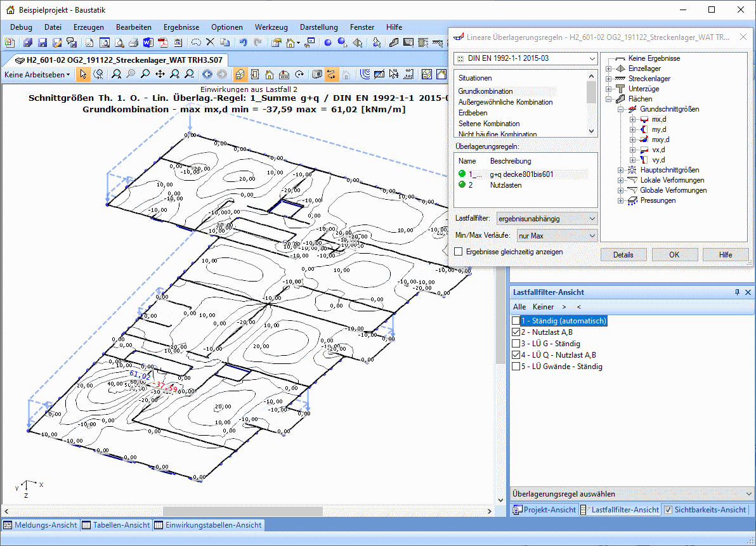
Task: Click the slab element toolbar icon
Action: 393,42
